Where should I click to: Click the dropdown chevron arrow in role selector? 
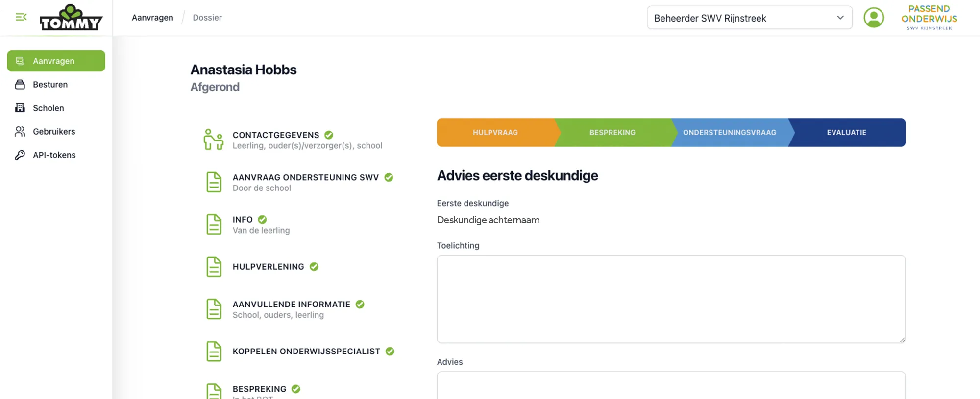(x=840, y=18)
